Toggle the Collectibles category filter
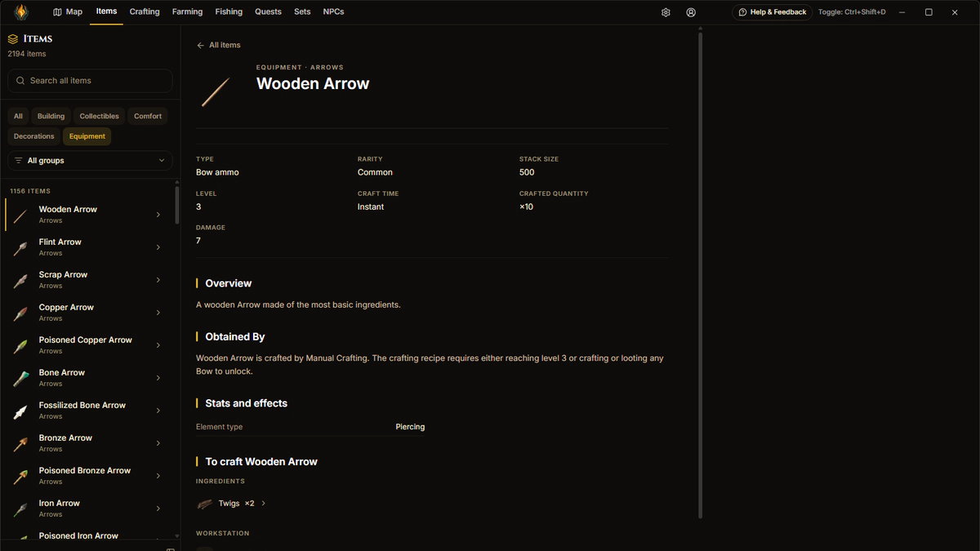 point(100,116)
